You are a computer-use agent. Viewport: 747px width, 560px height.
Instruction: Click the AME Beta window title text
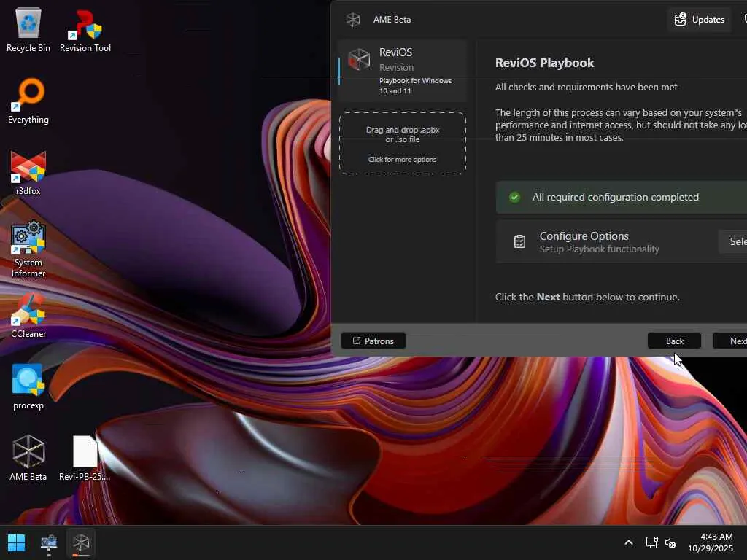392,20
